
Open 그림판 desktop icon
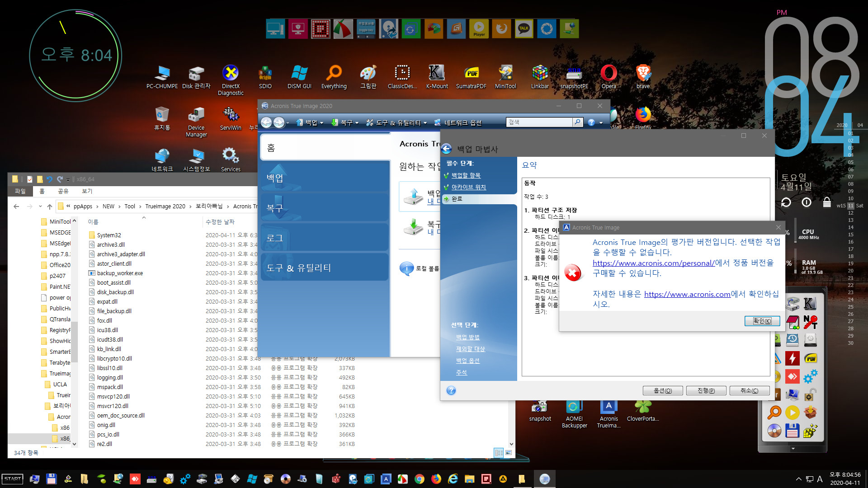(x=368, y=77)
